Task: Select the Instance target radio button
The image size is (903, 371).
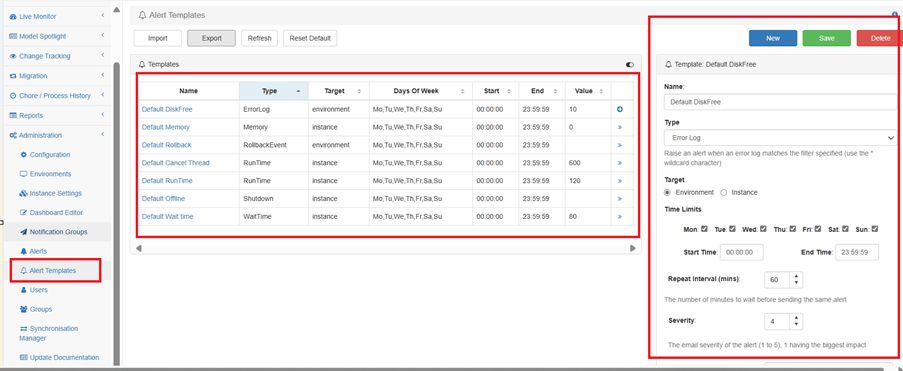Action: click(x=724, y=192)
